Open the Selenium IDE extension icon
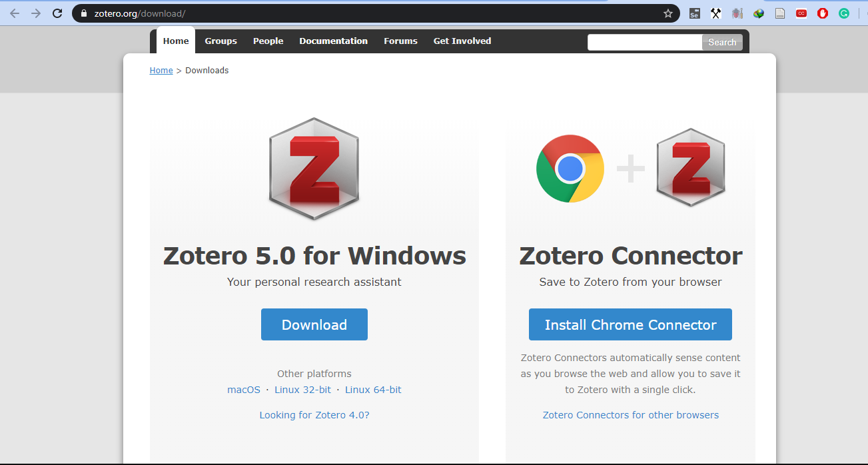Viewport: 868px width, 465px height. point(694,13)
